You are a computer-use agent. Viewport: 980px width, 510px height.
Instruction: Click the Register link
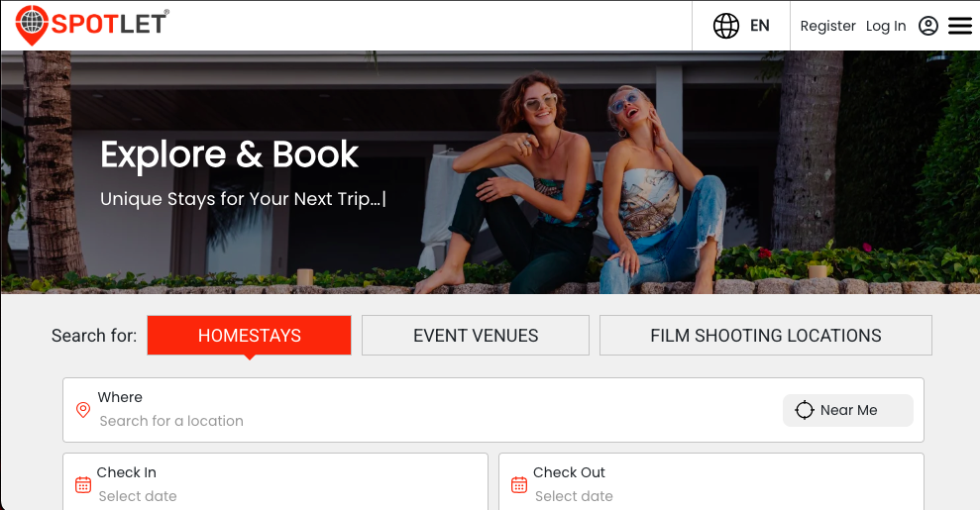pyautogui.click(x=827, y=26)
